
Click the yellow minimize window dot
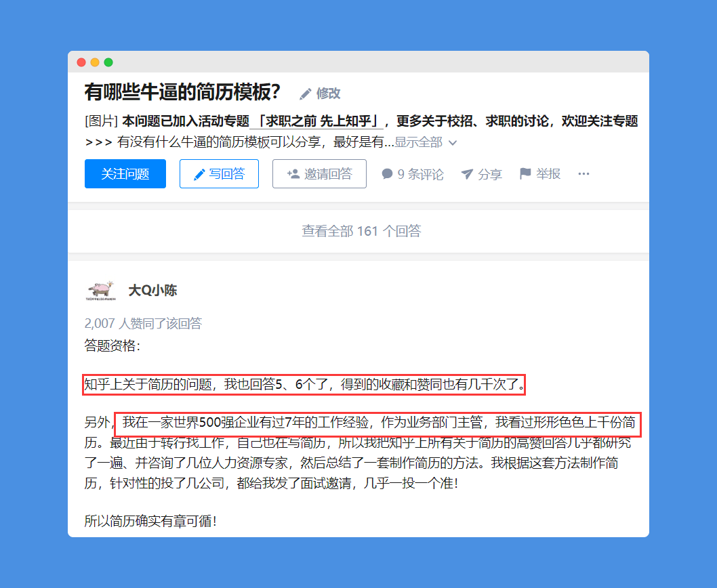[95, 62]
